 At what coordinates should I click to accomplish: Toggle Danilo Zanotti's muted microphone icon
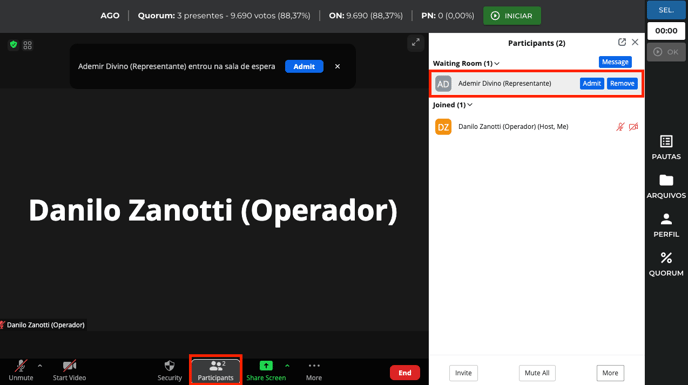click(x=620, y=127)
